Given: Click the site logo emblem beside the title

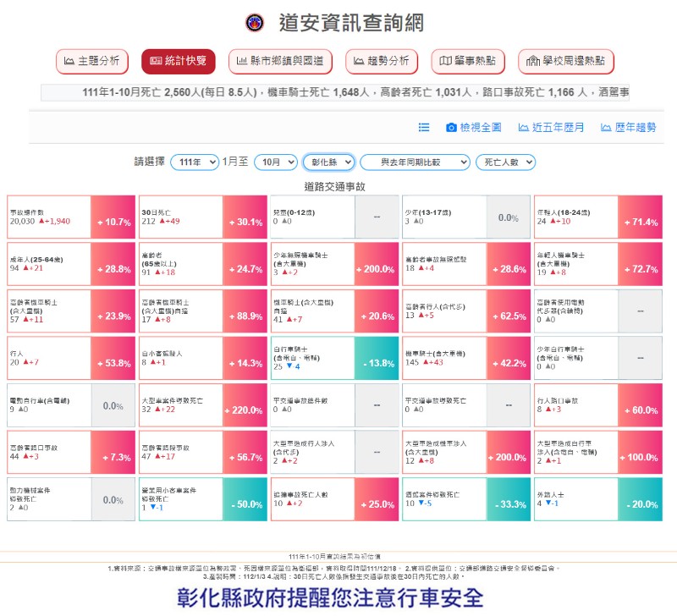Looking at the screenshot, I should click(254, 23).
